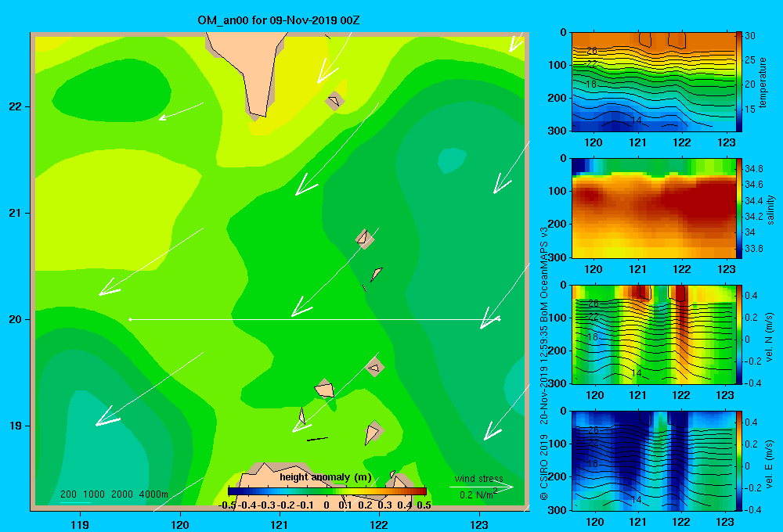Select the eastward velocity cross-section panel
Screen dimensions: 783x532
pos(653,461)
